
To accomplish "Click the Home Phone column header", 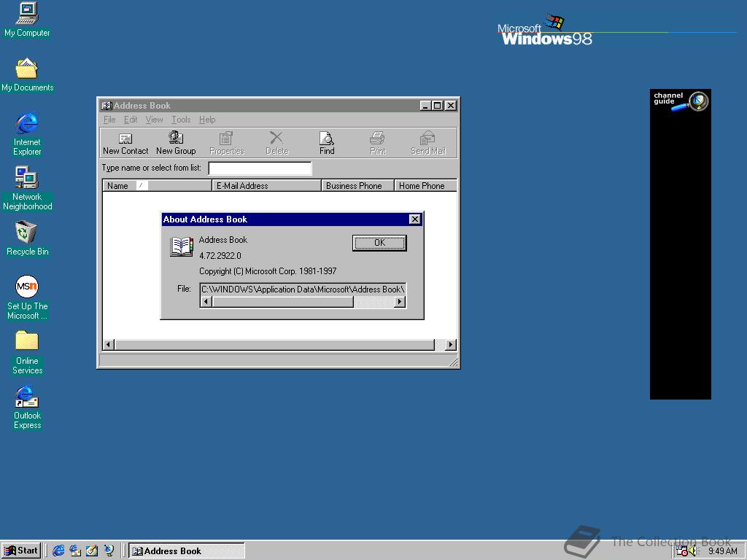I will pyautogui.click(x=426, y=186).
